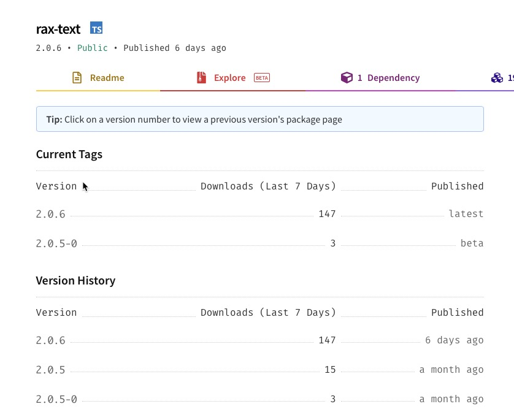Click Current Tags 'Downloads (Last 7 Days)' header
Screen dimensions: 514x420
[x=268, y=186]
